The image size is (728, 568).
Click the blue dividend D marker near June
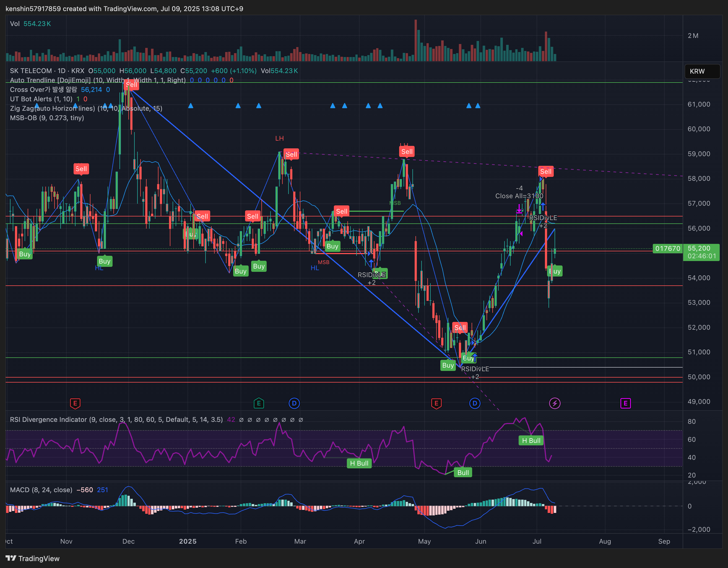point(475,403)
